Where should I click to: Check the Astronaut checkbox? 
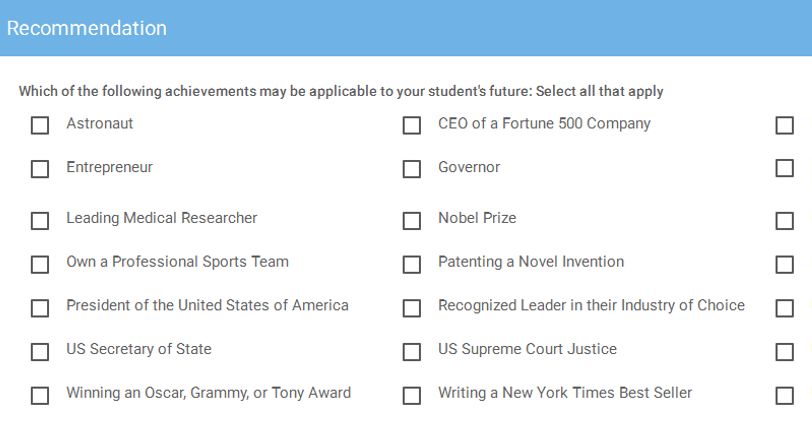click(40, 126)
